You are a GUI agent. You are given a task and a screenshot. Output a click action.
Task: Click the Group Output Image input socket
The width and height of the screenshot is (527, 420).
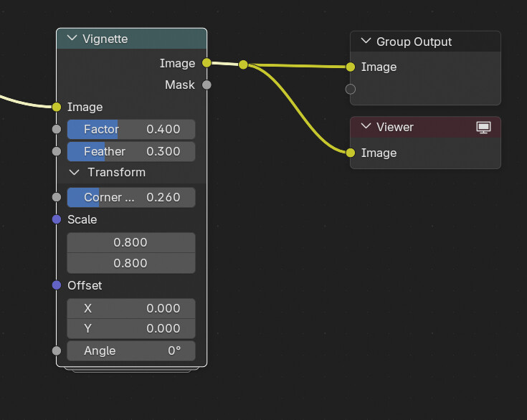350,67
